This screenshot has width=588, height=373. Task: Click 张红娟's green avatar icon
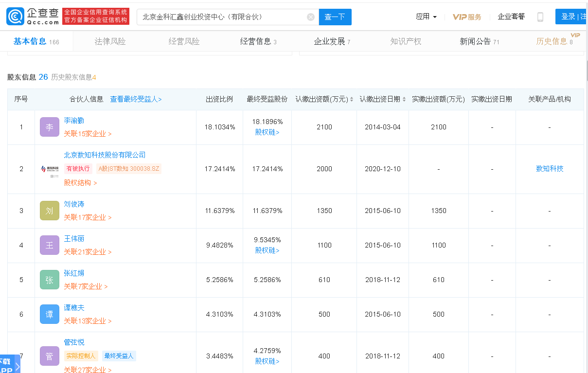coord(49,280)
